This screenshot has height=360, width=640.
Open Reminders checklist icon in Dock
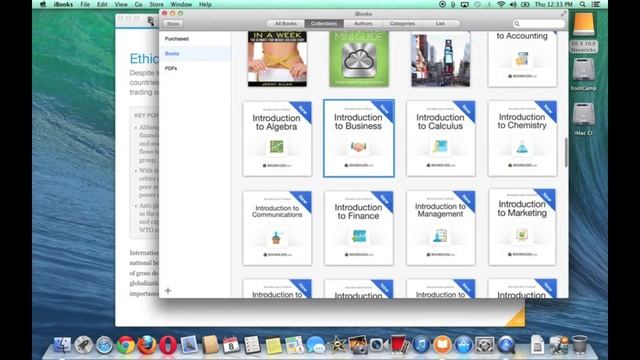pos(252,345)
